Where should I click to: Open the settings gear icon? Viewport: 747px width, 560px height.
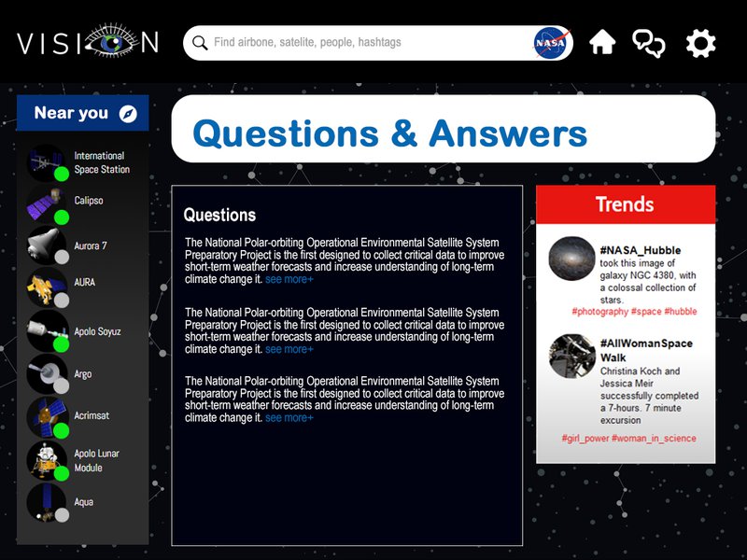click(700, 43)
